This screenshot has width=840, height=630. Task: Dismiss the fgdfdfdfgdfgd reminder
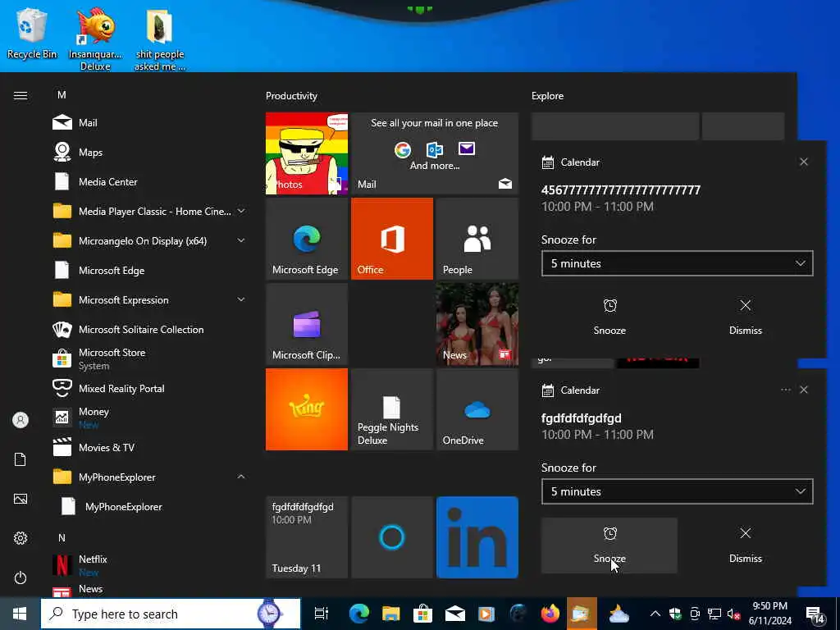coord(745,546)
